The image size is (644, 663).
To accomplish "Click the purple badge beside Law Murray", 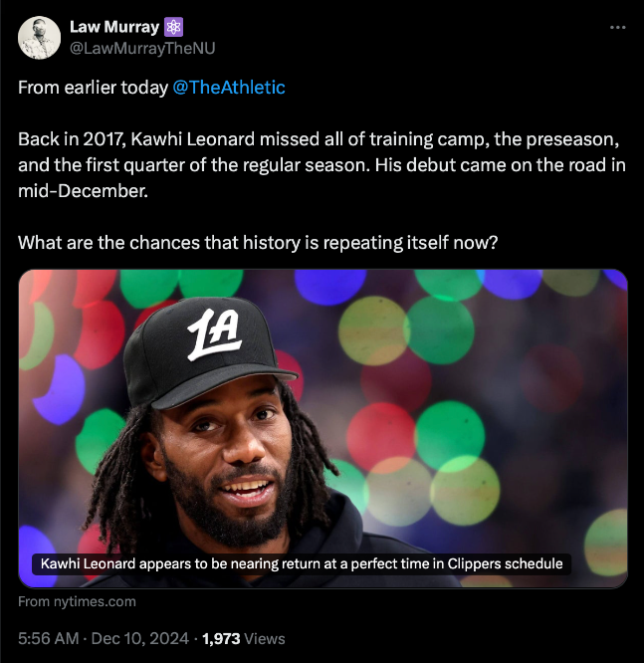I will click(x=173, y=27).
